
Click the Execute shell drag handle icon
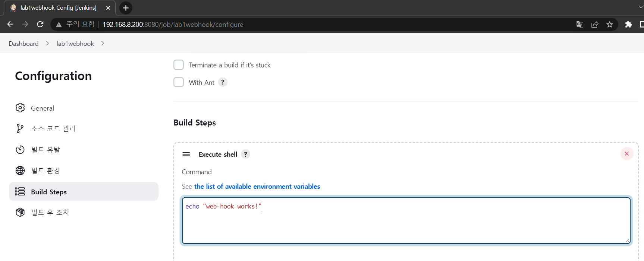186,154
